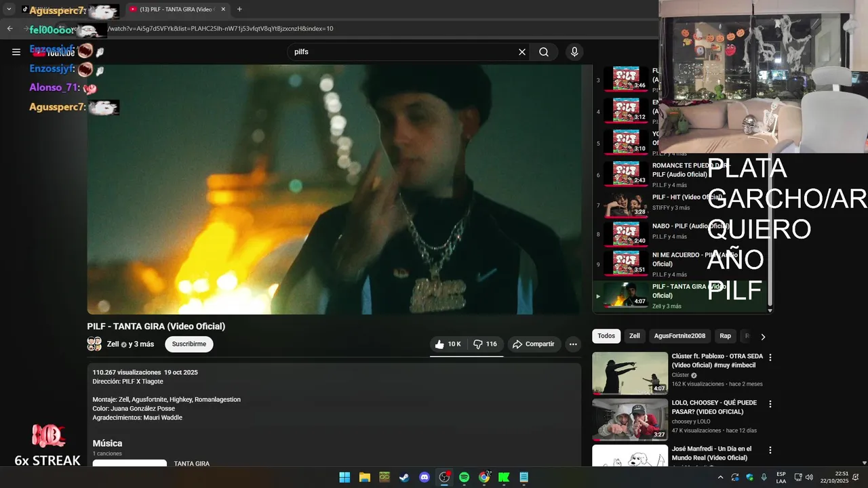Open File Explorer from taskbar
The height and width of the screenshot is (488, 868).
[364, 477]
